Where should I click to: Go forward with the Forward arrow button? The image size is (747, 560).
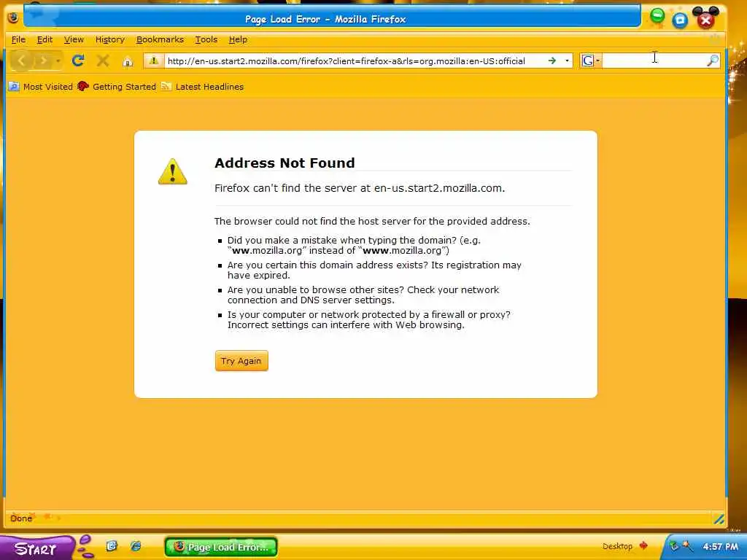click(x=43, y=61)
